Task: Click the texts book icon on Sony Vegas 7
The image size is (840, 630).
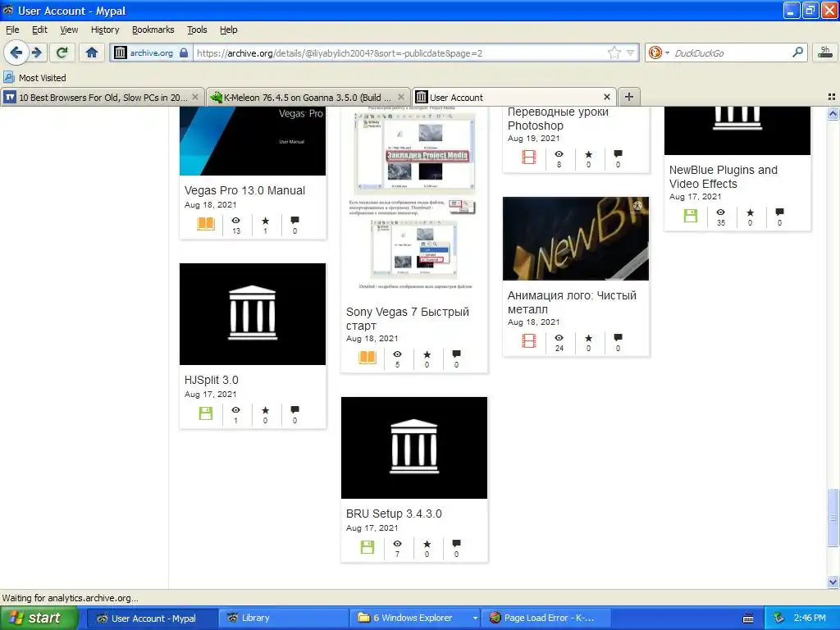Action: (x=367, y=358)
